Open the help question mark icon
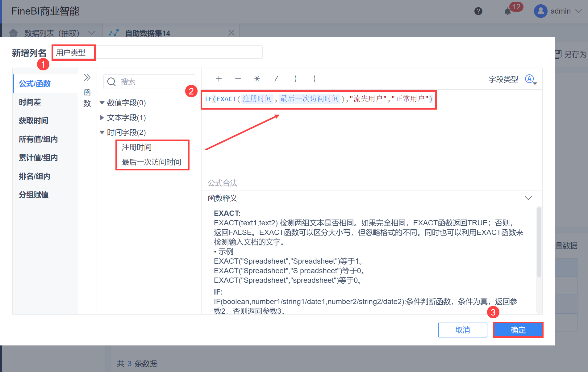Image resolution: width=588 pixels, height=372 pixels. pos(478,11)
